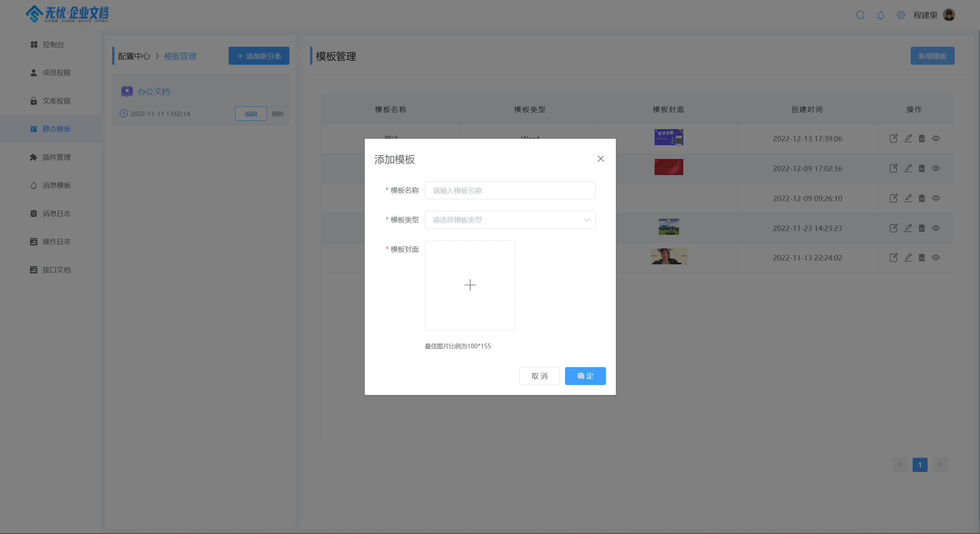Open 消息日志 in the sidebar
Viewport: 980px width, 534px height.
tap(50, 213)
